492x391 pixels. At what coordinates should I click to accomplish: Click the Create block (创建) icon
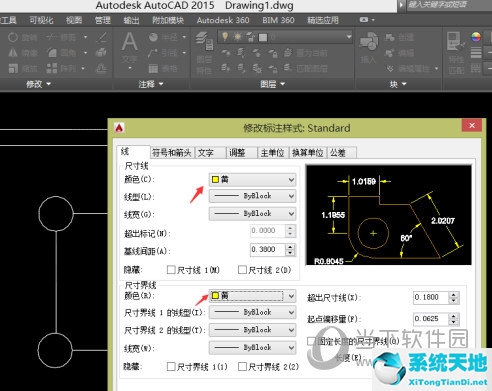389,37
